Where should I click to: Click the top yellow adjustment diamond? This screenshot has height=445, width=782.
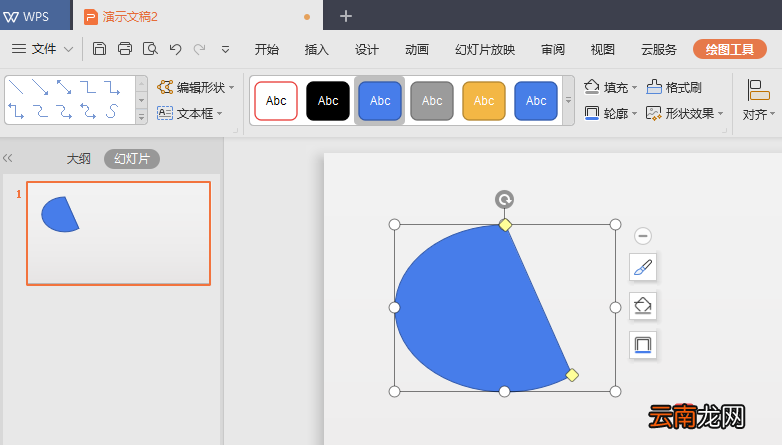pyautogui.click(x=505, y=225)
